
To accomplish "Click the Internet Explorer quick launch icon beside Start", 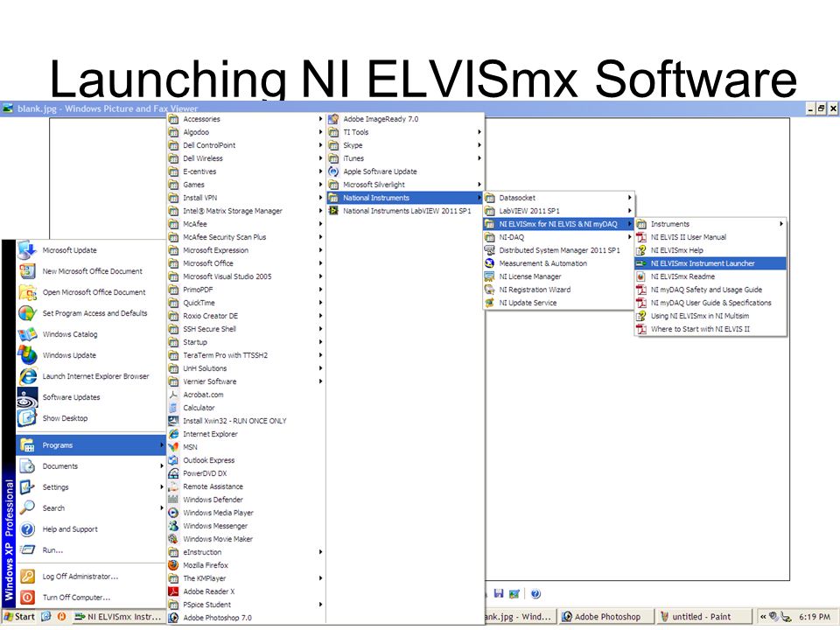I will click(46, 617).
